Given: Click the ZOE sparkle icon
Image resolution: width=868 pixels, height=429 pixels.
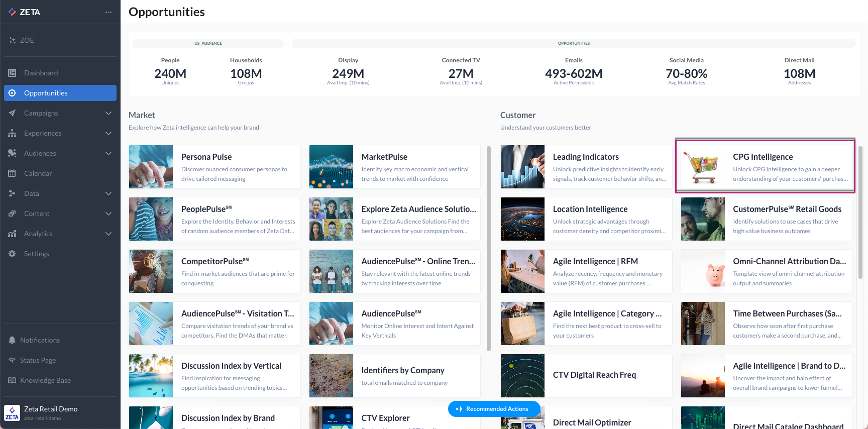Looking at the screenshot, I should point(12,40).
